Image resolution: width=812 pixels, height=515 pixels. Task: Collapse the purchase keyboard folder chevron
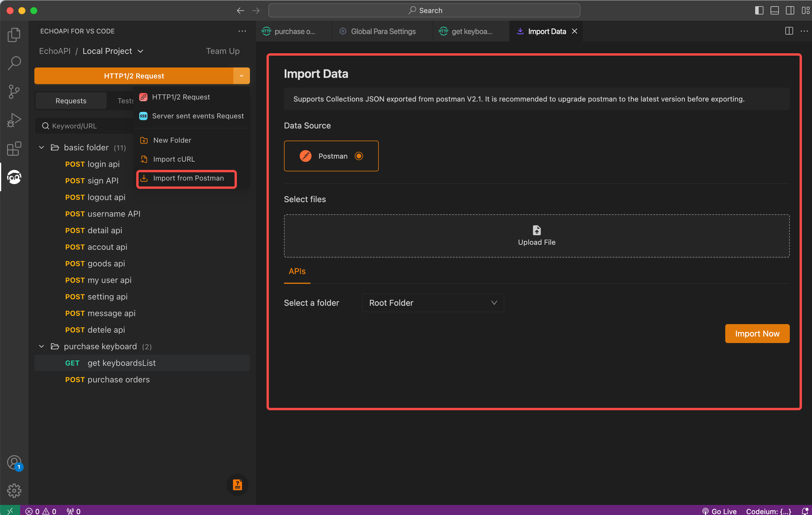(41, 347)
